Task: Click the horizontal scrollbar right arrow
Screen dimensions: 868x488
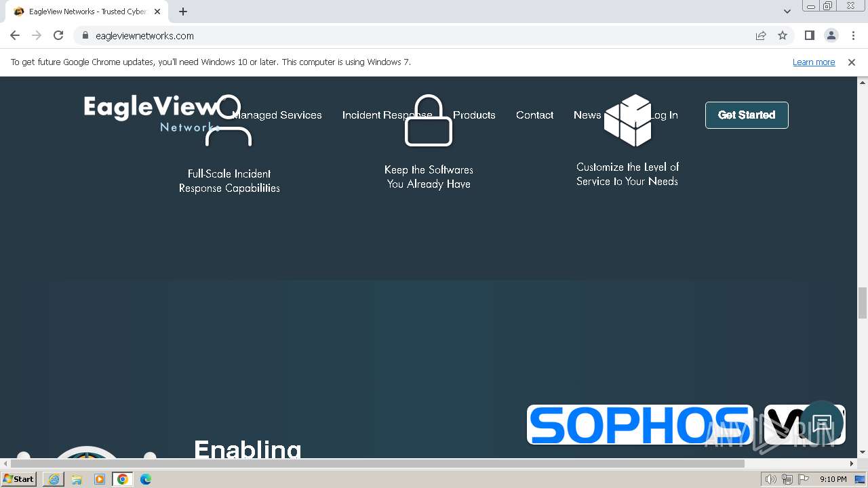Action: (852, 464)
